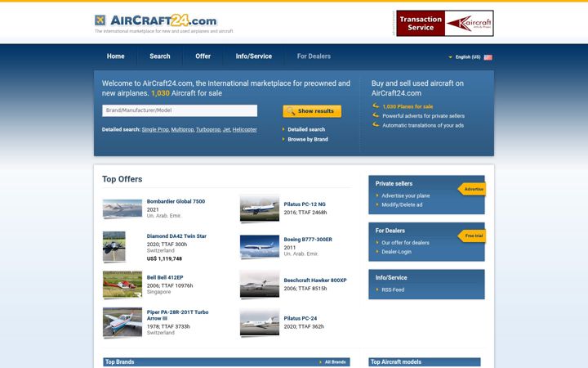The width and height of the screenshot is (588, 368).
Task: Filter by Single Prop aircraft
Action: [x=155, y=129]
